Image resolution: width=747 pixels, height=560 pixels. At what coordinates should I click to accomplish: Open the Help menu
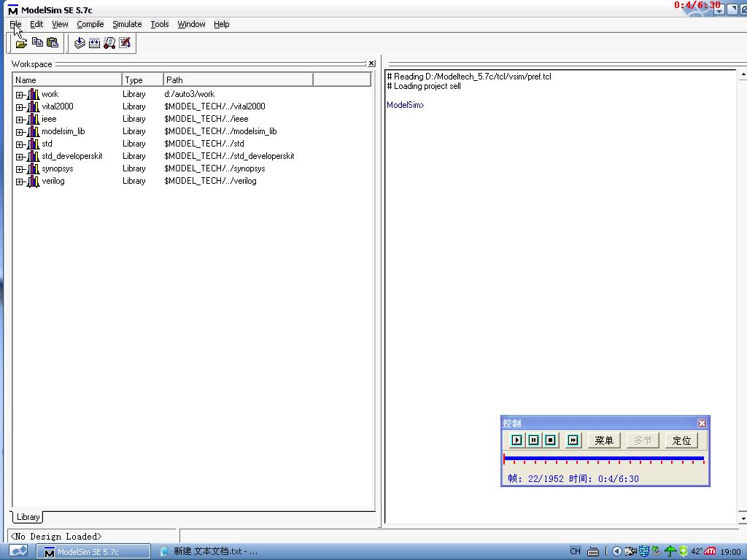[x=222, y=24]
